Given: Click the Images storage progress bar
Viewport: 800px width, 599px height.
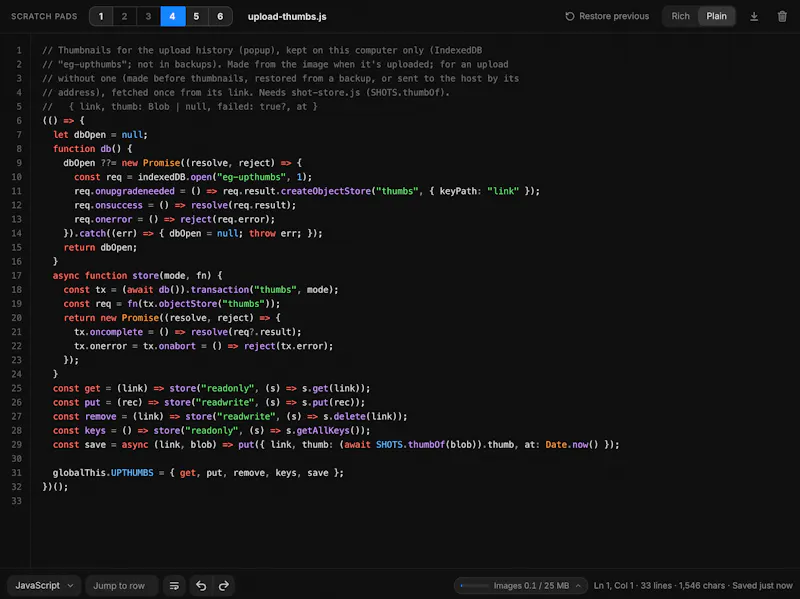Looking at the screenshot, I should pos(474,586).
